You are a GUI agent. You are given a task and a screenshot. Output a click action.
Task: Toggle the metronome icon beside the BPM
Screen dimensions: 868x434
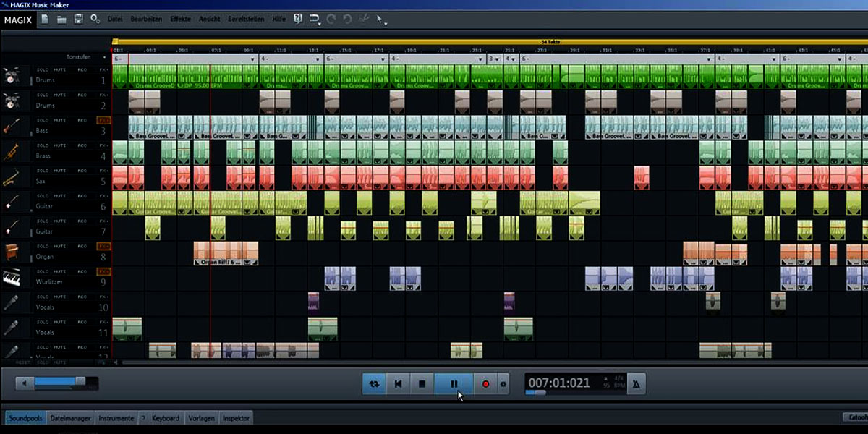point(635,384)
